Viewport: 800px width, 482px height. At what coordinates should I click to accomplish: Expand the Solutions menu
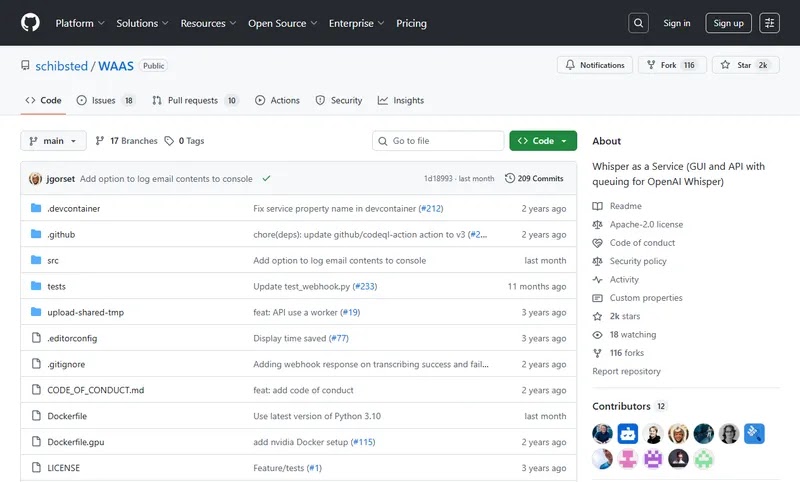pyautogui.click(x=142, y=23)
